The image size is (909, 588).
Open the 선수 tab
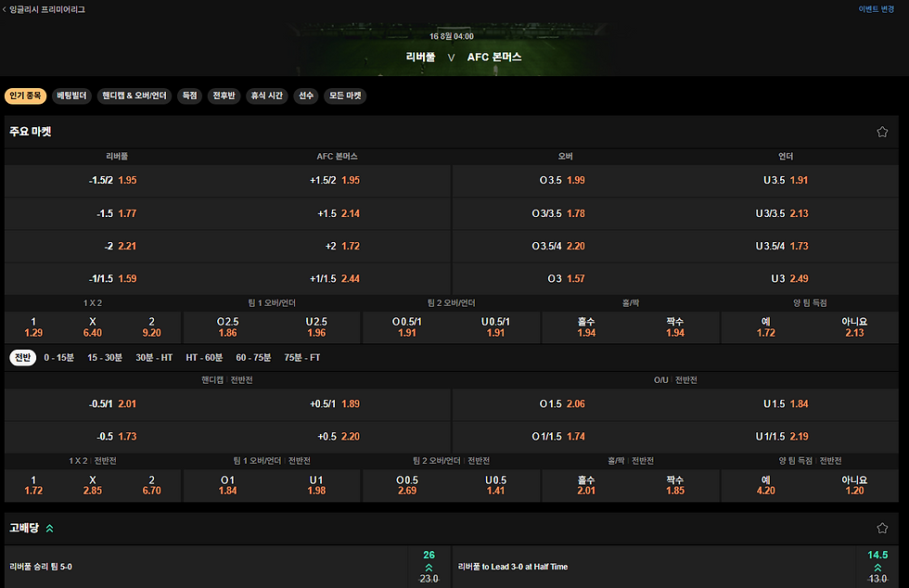[x=306, y=96]
